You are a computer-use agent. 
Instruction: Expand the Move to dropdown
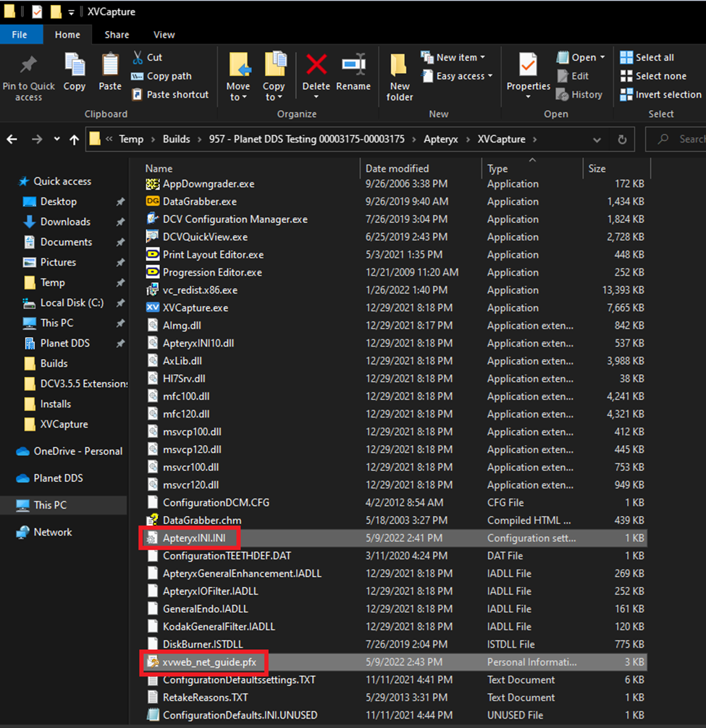pos(238,91)
